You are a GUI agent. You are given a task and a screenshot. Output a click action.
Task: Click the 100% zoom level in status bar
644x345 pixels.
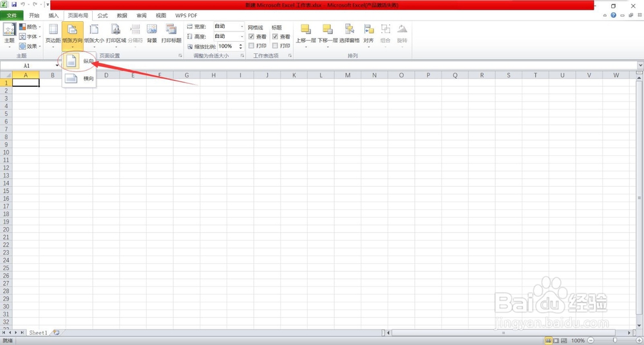578,340
